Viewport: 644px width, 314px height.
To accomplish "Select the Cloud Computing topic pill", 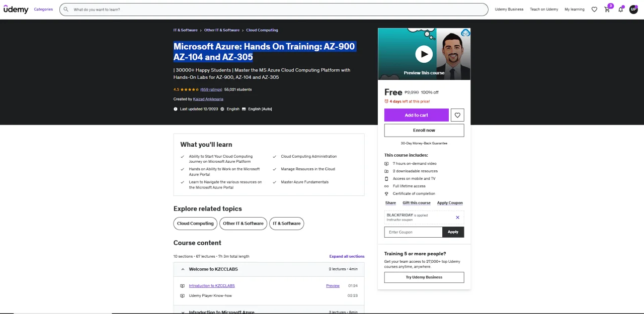I will (195, 224).
